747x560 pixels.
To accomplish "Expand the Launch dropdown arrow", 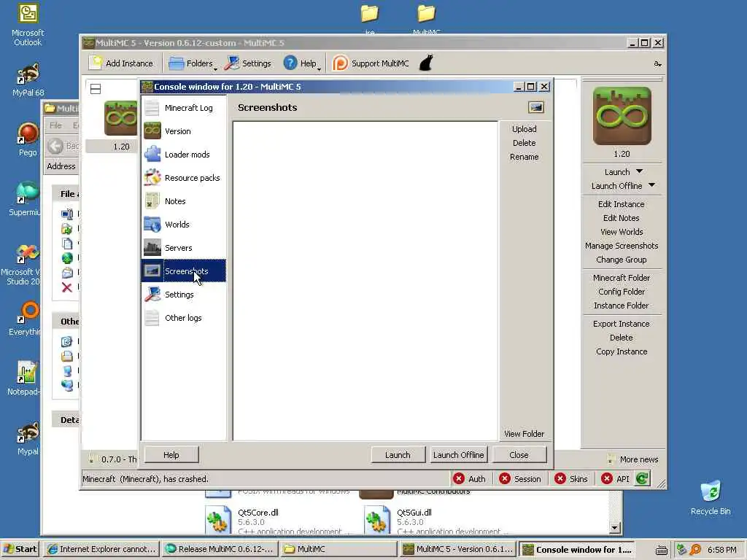I will (x=639, y=171).
